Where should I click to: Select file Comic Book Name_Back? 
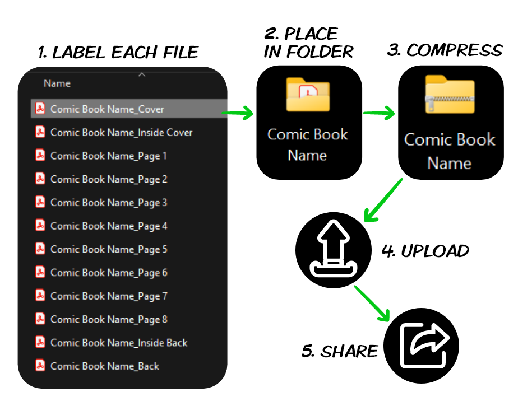tap(105, 366)
